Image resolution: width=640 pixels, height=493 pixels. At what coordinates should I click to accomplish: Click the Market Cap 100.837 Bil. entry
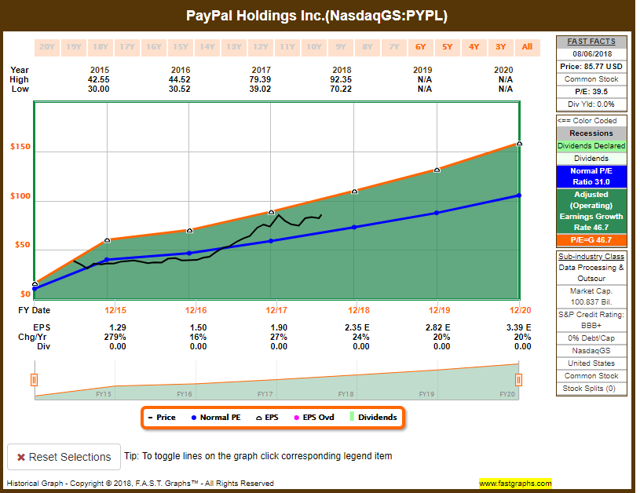tap(591, 297)
